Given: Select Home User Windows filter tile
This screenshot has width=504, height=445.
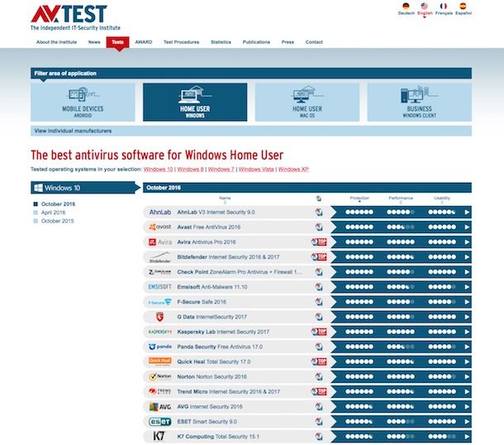Looking at the screenshot, I should [x=195, y=102].
